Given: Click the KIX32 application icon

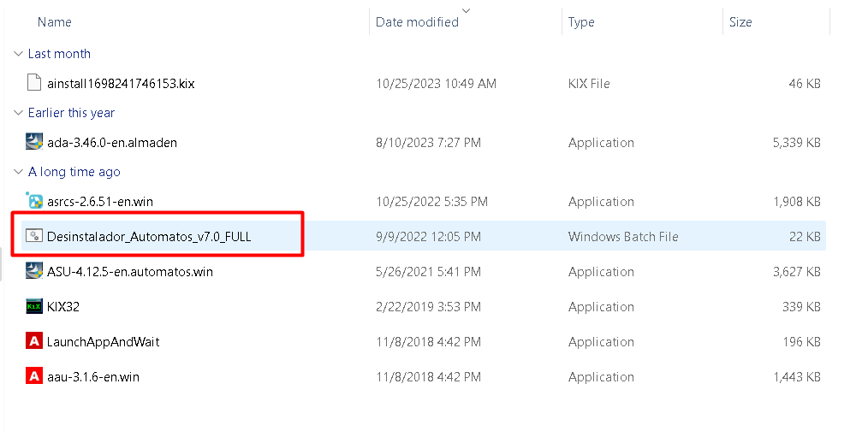Looking at the screenshot, I should tap(34, 307).
